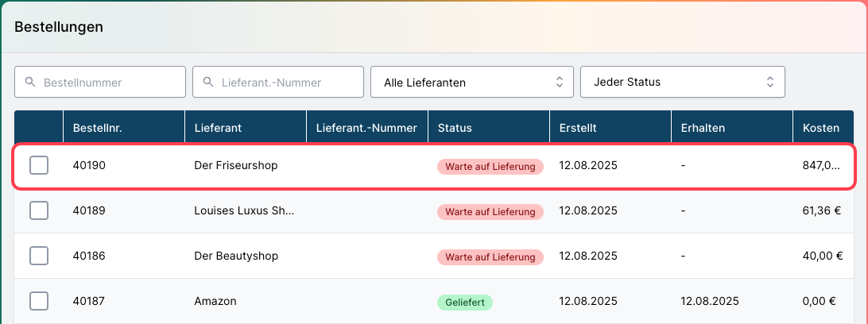This screenshot has width=868, height=324.
Task: Open order number 40187
Action: point(89,301)
